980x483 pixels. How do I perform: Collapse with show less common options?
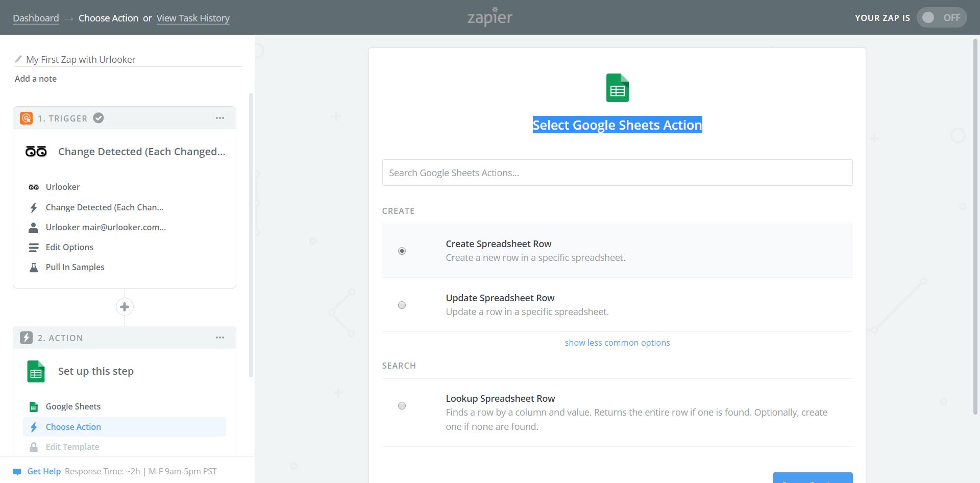617,343
